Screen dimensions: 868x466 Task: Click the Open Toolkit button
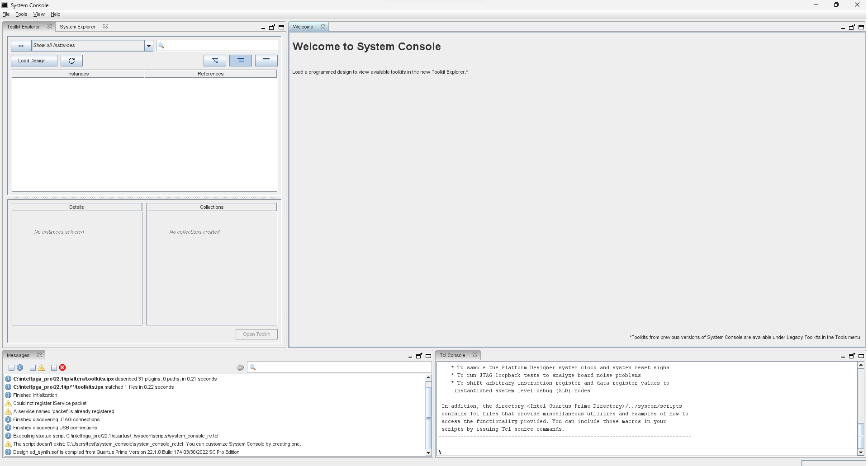coord(256,334)
